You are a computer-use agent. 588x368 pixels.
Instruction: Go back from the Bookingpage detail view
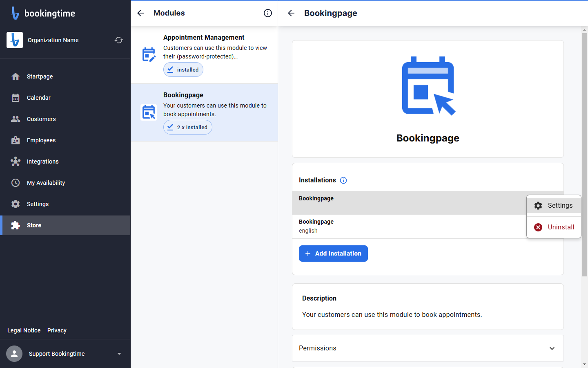pos(291,13)
